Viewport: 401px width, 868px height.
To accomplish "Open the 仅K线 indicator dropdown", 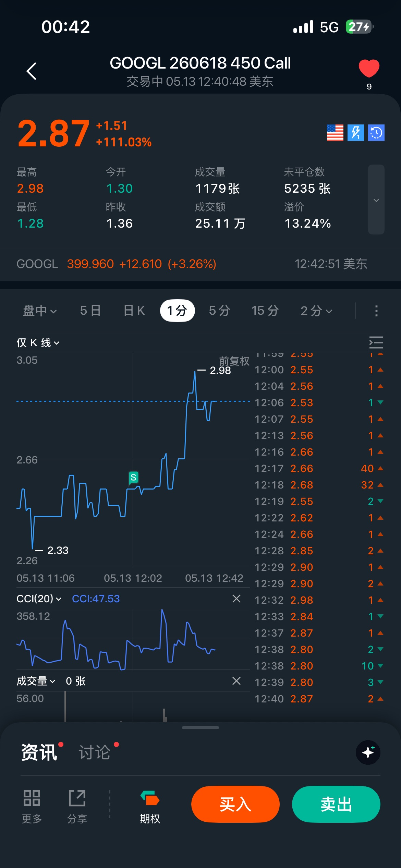I will pyautogui.click(x=38, y=342).
